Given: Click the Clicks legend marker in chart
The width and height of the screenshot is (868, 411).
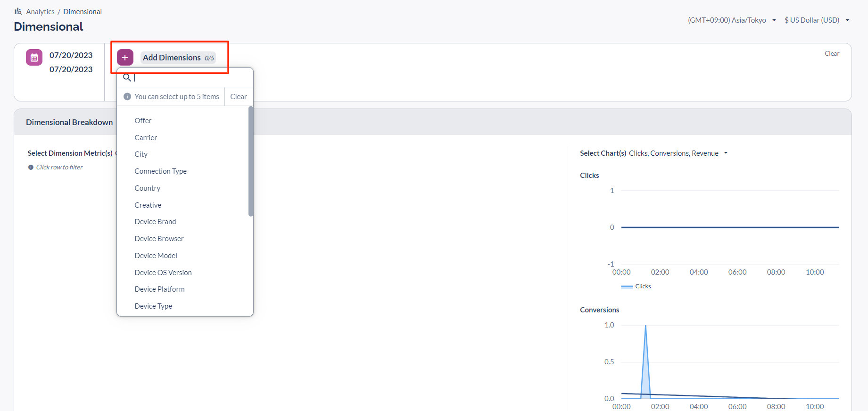Looking at the screenshot, I should tap(627, 286).
